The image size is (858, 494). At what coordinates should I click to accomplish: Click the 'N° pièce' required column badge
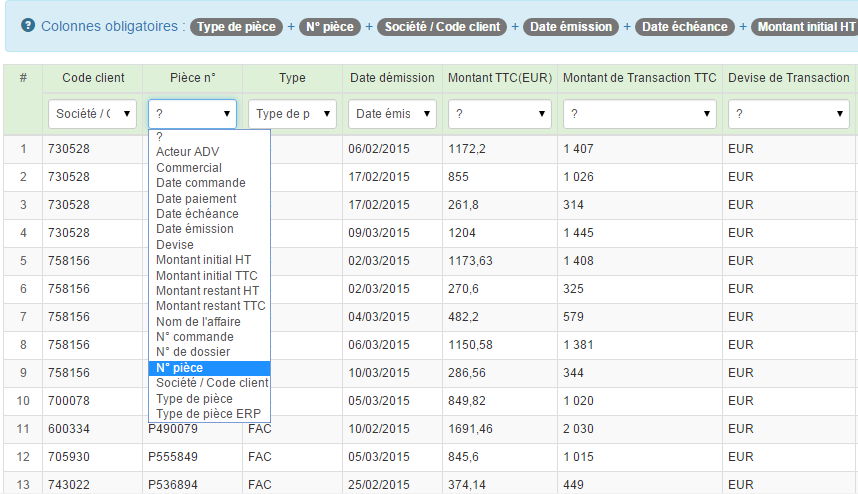coord(329,27)
